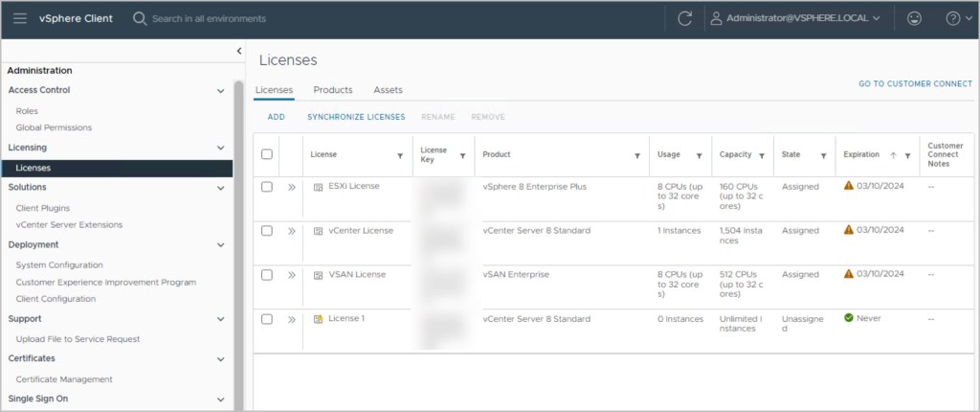Click the ADD license button
The image size is (980, 412).
(x=277, y=117)
